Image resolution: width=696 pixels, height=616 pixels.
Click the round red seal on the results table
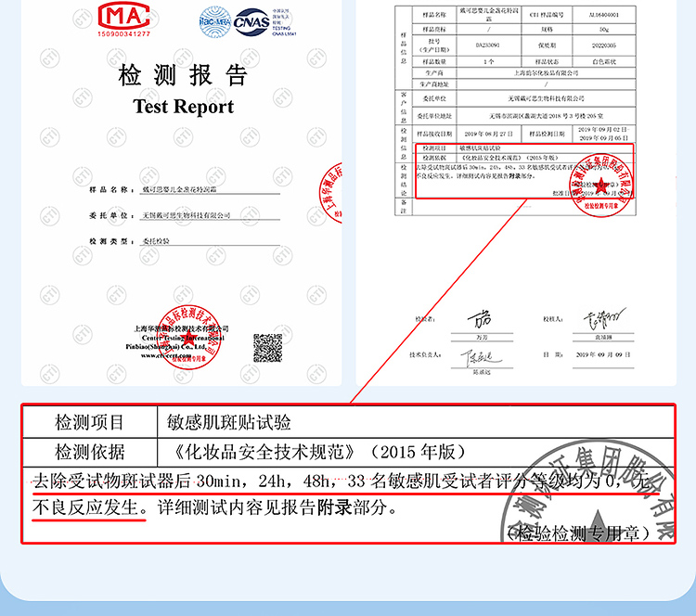601,185
